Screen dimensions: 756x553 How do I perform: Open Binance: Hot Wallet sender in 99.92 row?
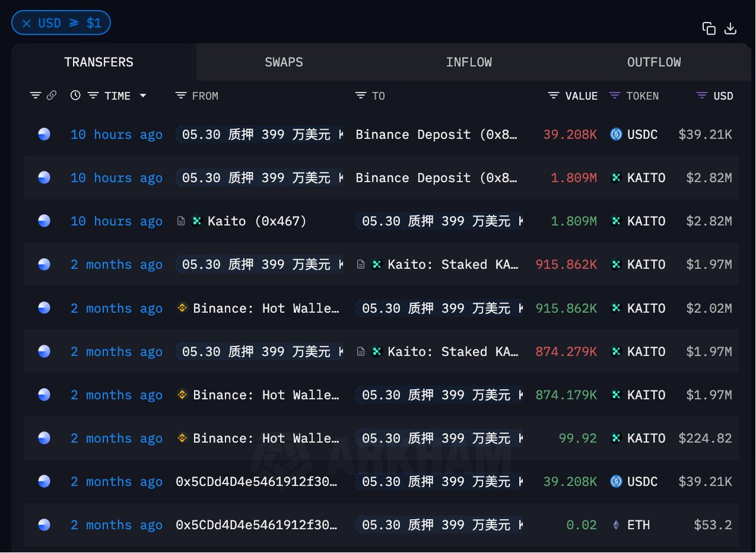[266, 438]
